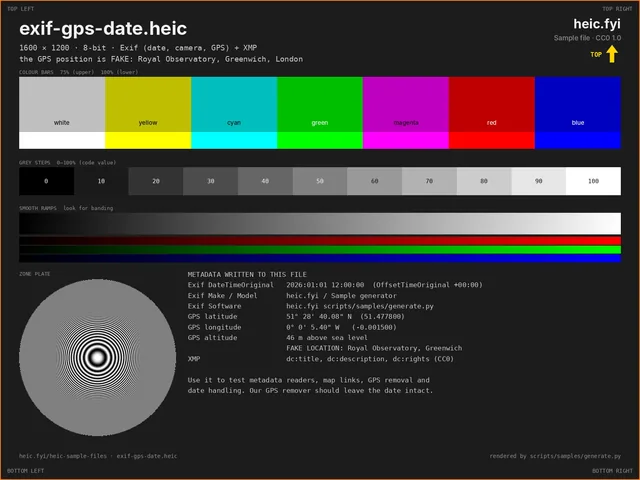Viewport: 640px width, 480px height.
Task: Pick the grey step labelled 40
Action: click(265, 181)
